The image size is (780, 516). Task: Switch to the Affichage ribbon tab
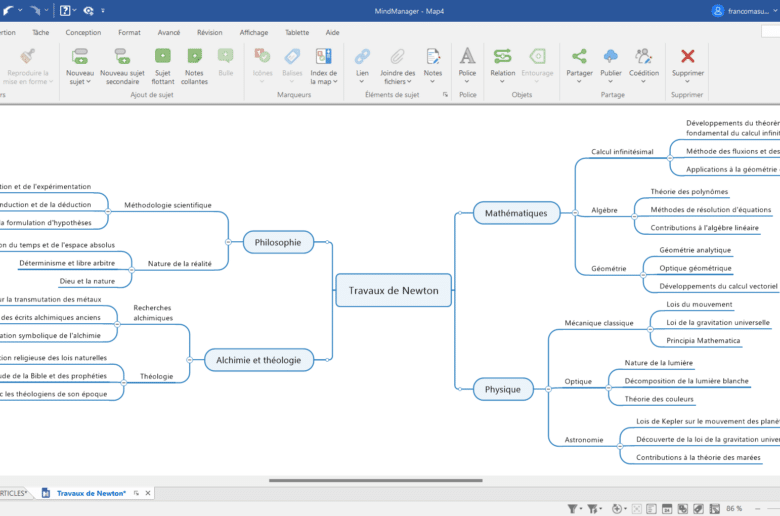pos(254,32)
